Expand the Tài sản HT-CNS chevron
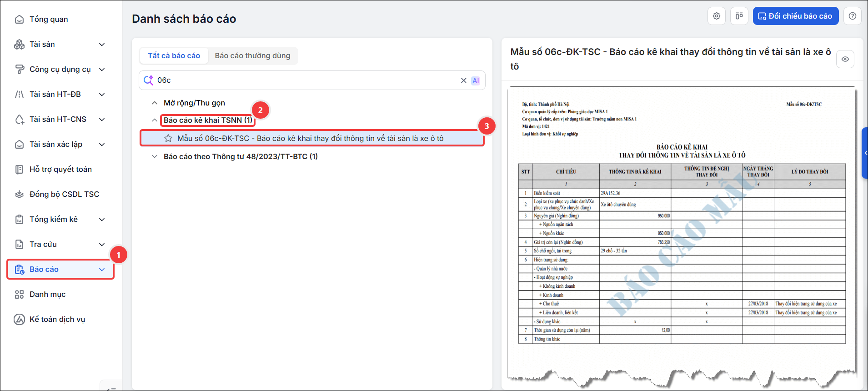The image size is (868, 391). pos(102,119)
